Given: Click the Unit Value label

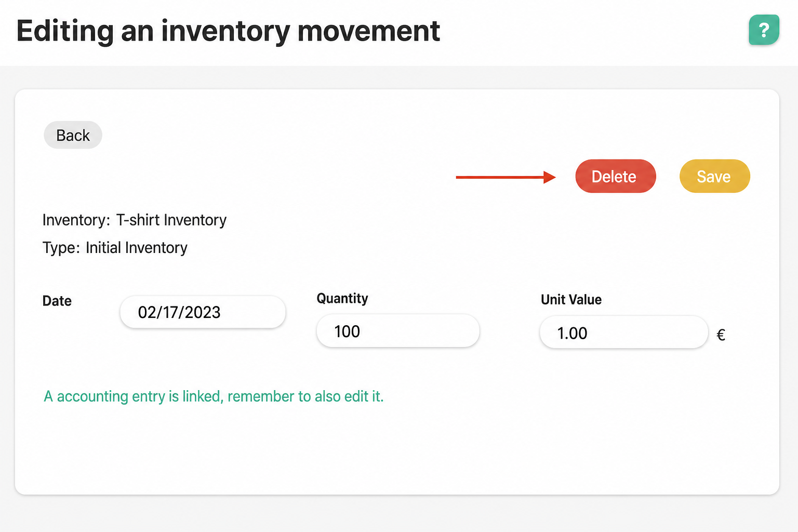Looking at the screenshot, I should point(571,300).
